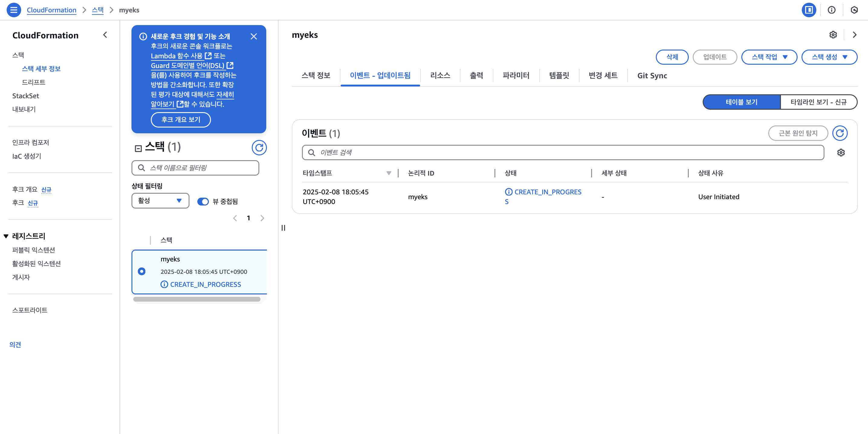Click 후크 개요 보기 button

[x=181, y=120]
